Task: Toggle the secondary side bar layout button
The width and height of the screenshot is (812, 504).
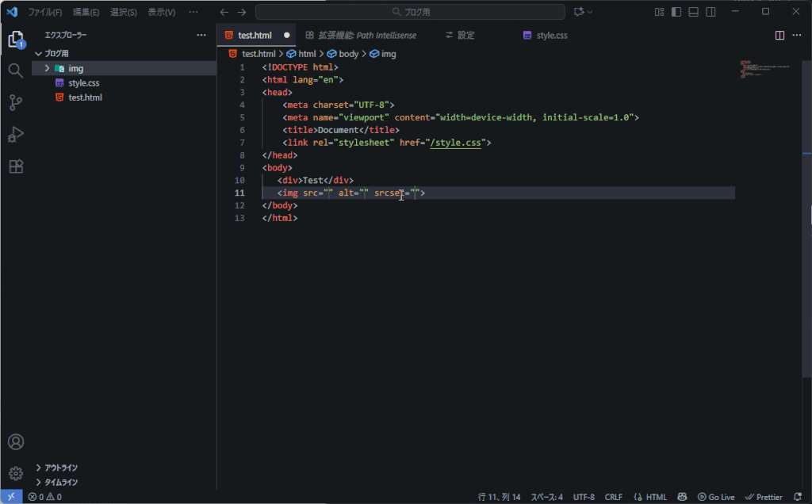Action: pos(711,12)
